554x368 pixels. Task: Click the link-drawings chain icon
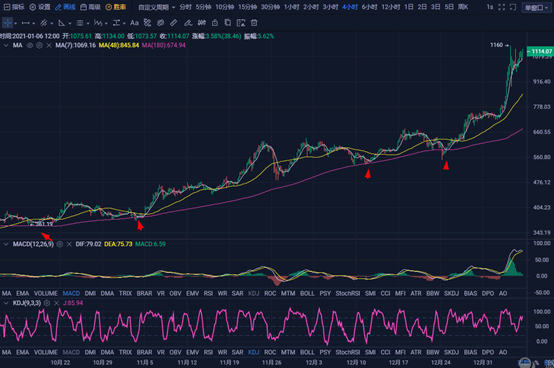pyautogui.click(x=147, y=23)
